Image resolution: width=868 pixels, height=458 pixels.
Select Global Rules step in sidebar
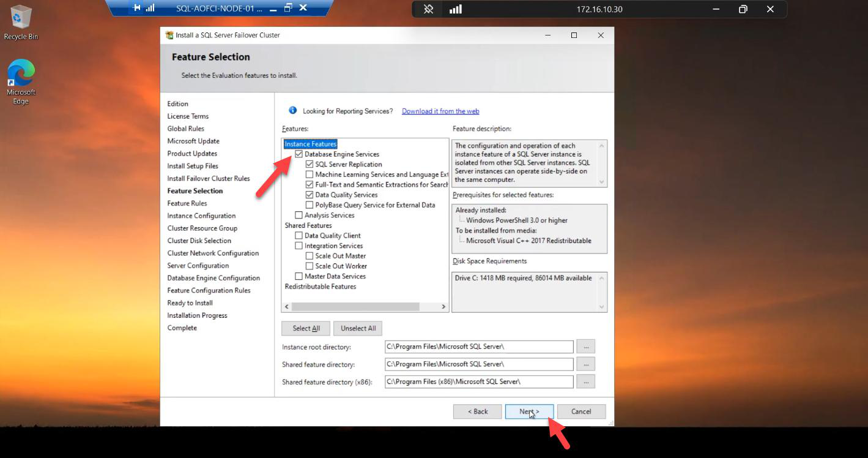(x=186, y=129)
